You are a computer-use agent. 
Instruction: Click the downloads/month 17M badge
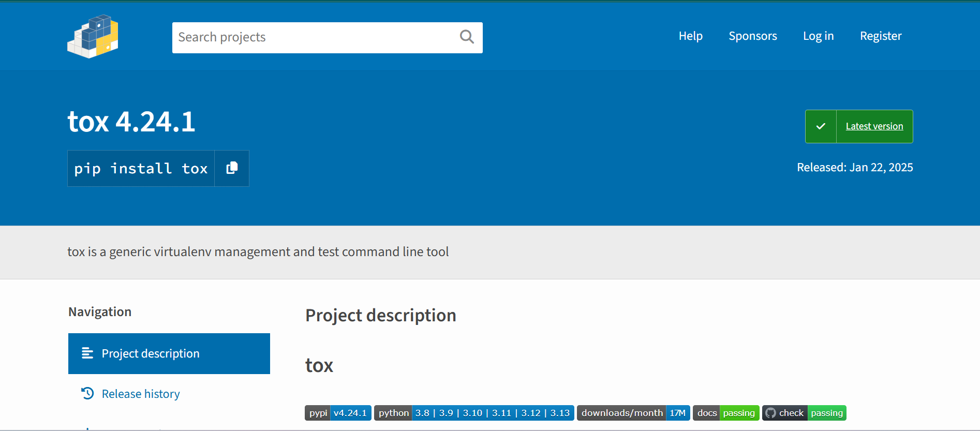[x=633, y=413]
